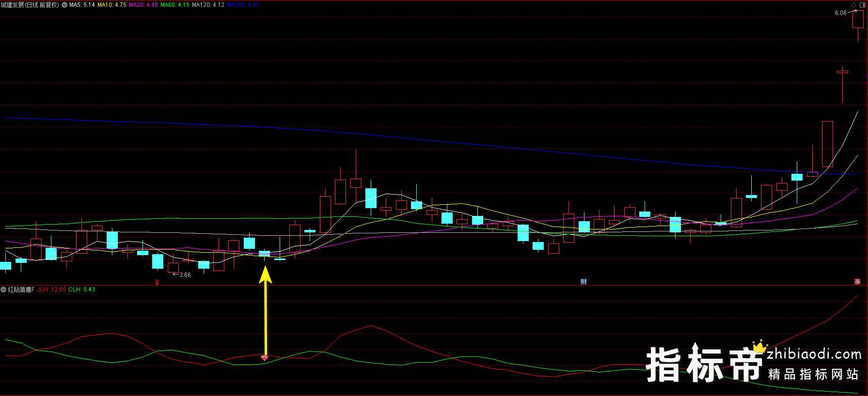Click the diamond icon at chart top-right
This screenshot has height=396, width=868.
click(x=854, y=5)
